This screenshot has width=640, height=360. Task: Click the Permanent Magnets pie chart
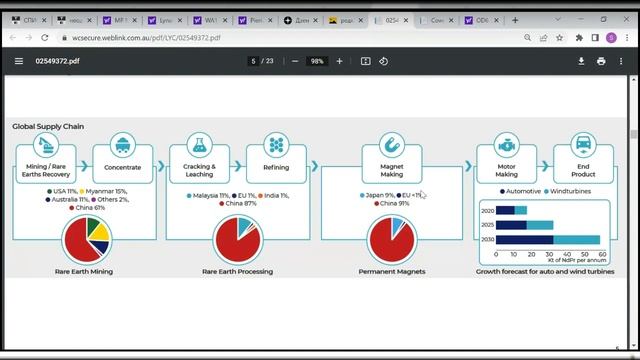click(392, 240)
